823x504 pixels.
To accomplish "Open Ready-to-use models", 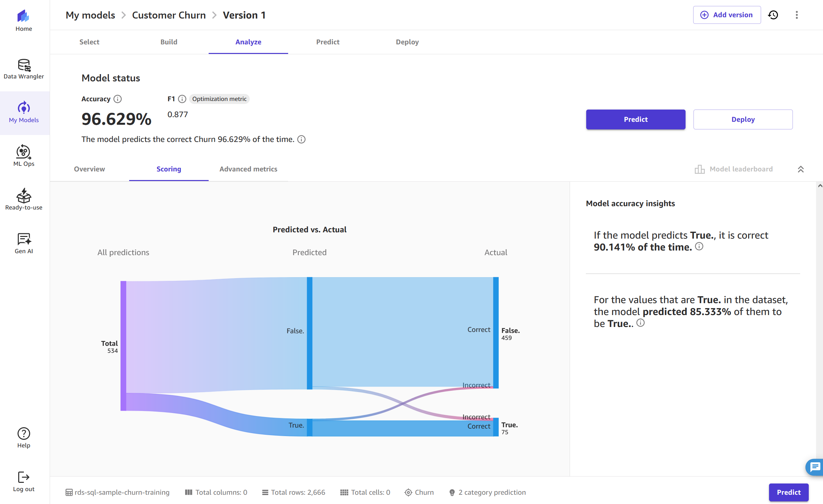I will pos(24,200).
